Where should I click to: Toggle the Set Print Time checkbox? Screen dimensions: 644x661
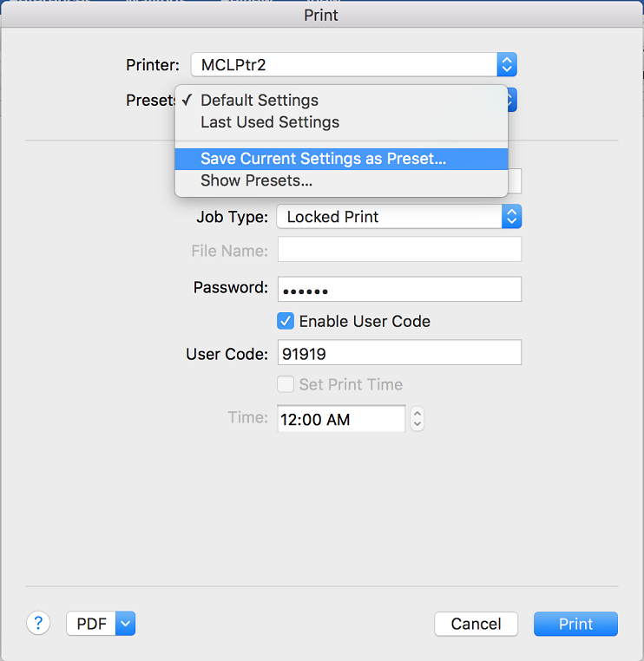[286, 384]
